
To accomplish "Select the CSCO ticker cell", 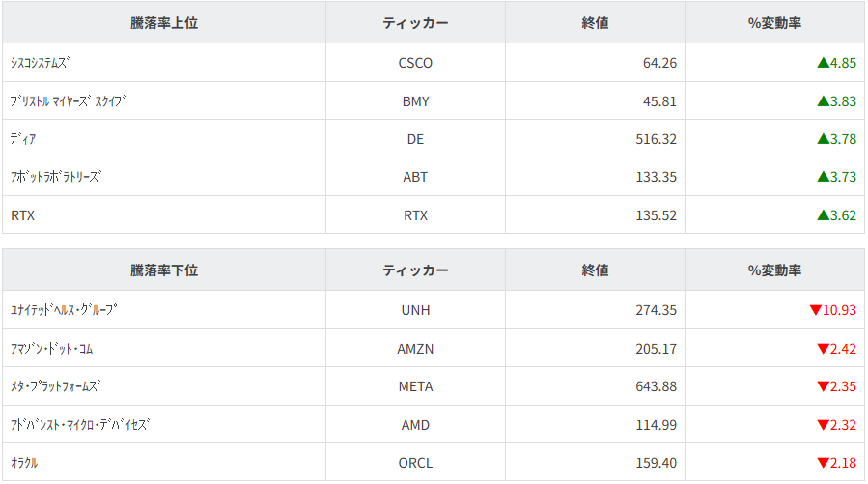I will click(415, 63).
